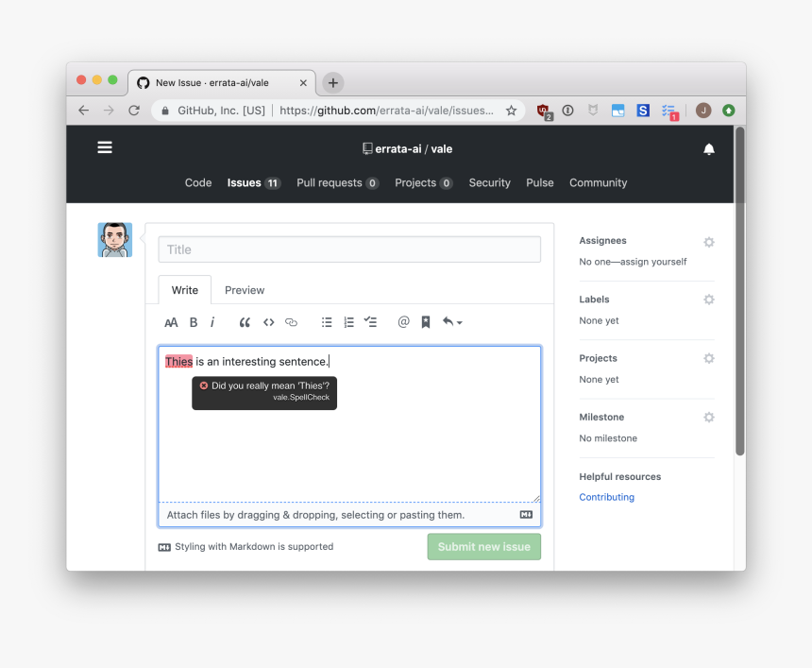Mention a user with the @ icon
812x668 pixels.
(x=403, y=322)
